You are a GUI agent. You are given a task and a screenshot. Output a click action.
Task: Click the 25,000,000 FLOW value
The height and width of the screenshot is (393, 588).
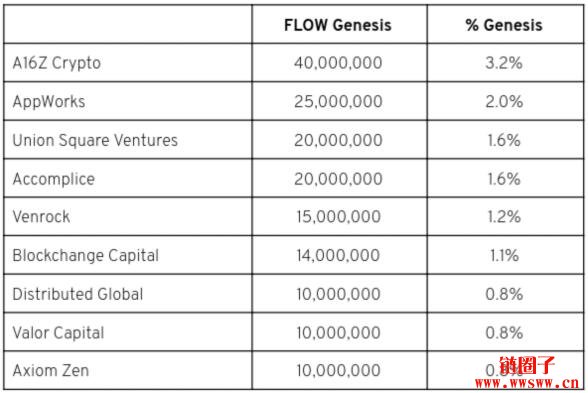pos(338,102)
